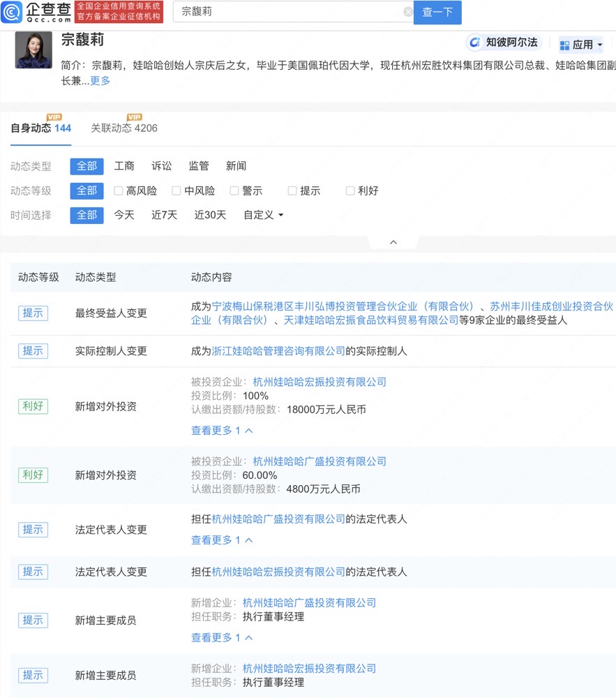
Task: Click the 应用 grid icon
Action: [x=564, y=45]
